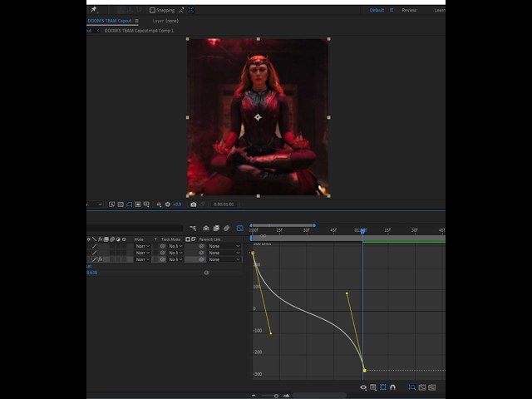Toggle Fast Previews in viewer bar
Image resolution: width=532 pixels, height=399 pixels.
[x=111, y=204]
